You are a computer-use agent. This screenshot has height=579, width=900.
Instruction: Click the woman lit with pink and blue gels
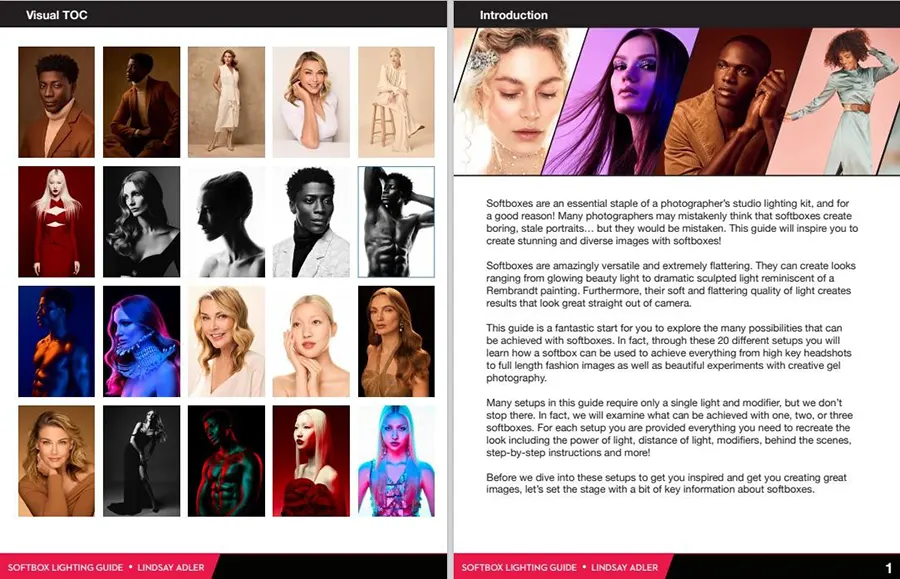[x=141, y=341]
